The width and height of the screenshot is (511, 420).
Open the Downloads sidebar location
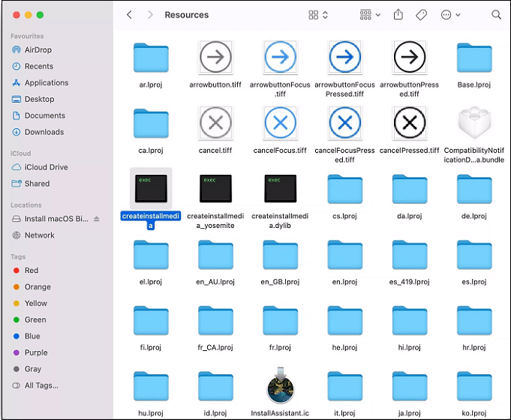tap(44, 132)
